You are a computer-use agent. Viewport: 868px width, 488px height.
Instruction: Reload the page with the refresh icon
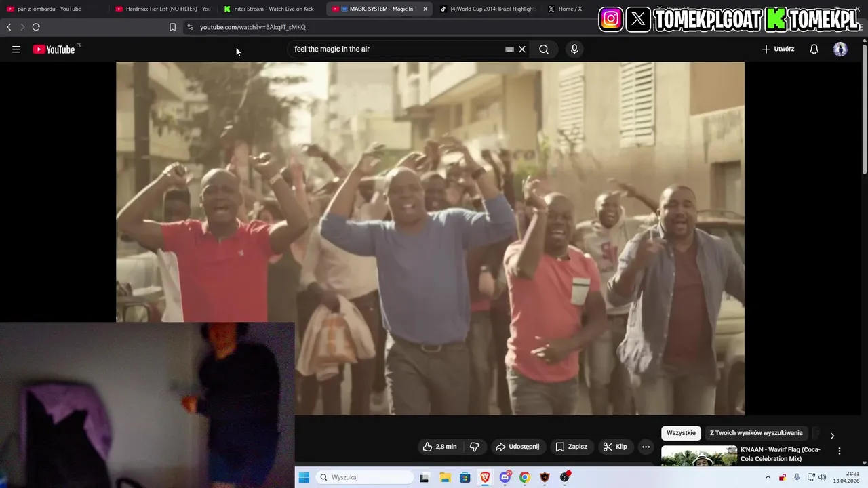point(36,27)
